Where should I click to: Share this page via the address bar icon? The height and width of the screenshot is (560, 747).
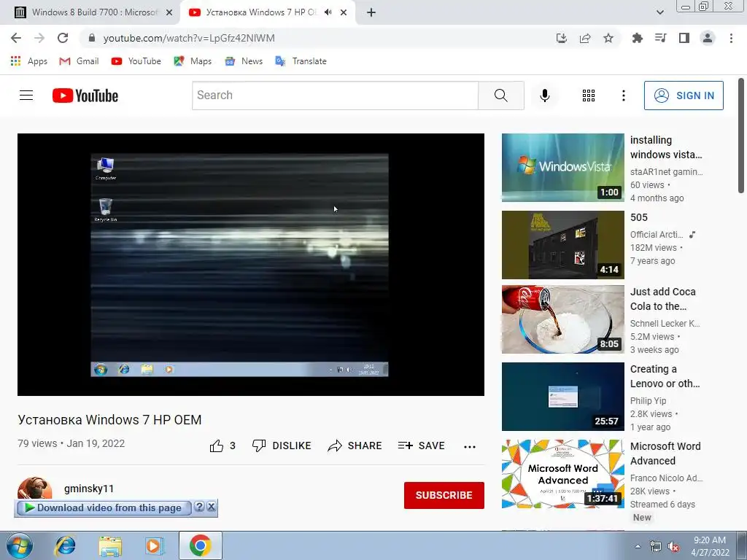(x=585, y=38)
